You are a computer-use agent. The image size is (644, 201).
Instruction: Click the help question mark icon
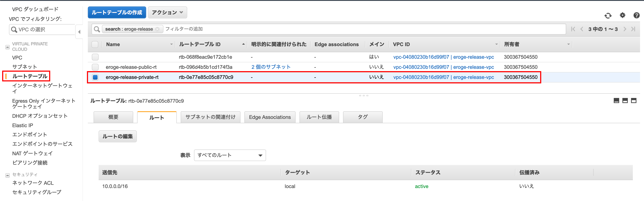(x=636, y=15)
